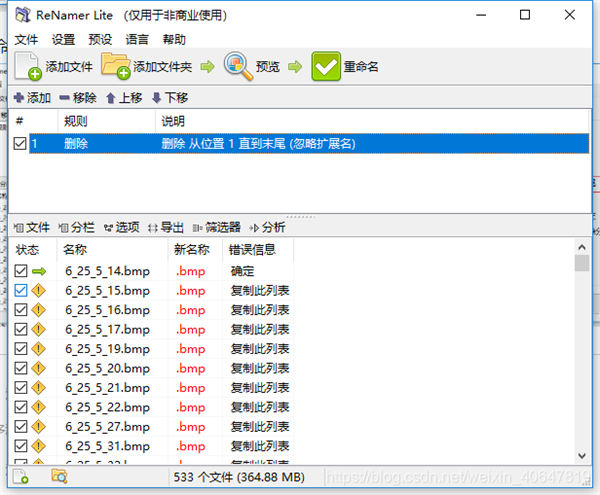The width and height of the screenshot is (600, 495).
Task: Open the 分析 analyze button
Action: (x=267, y=228)
